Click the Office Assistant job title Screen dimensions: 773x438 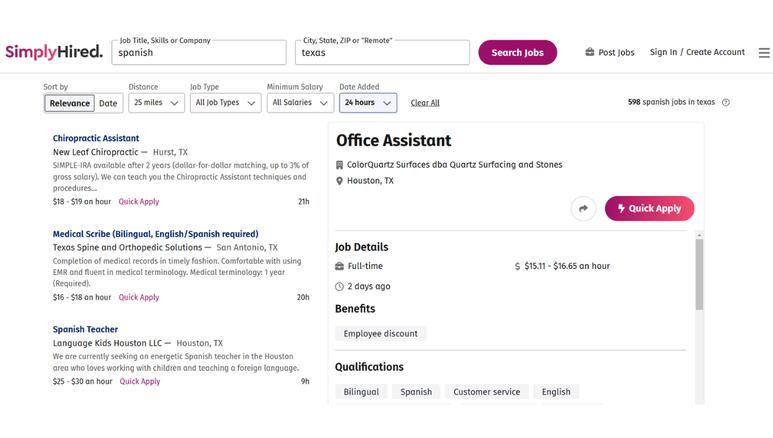point(393,141)
